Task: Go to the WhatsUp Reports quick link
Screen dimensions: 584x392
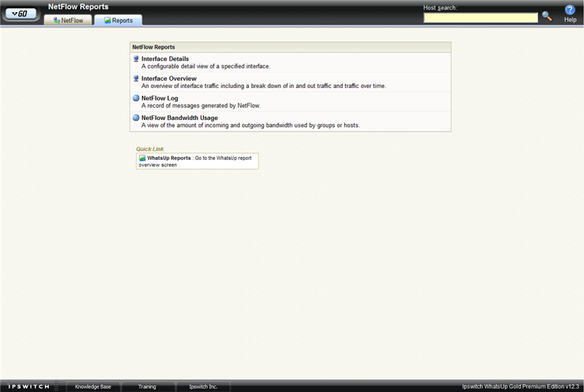Action: point(169,158)
